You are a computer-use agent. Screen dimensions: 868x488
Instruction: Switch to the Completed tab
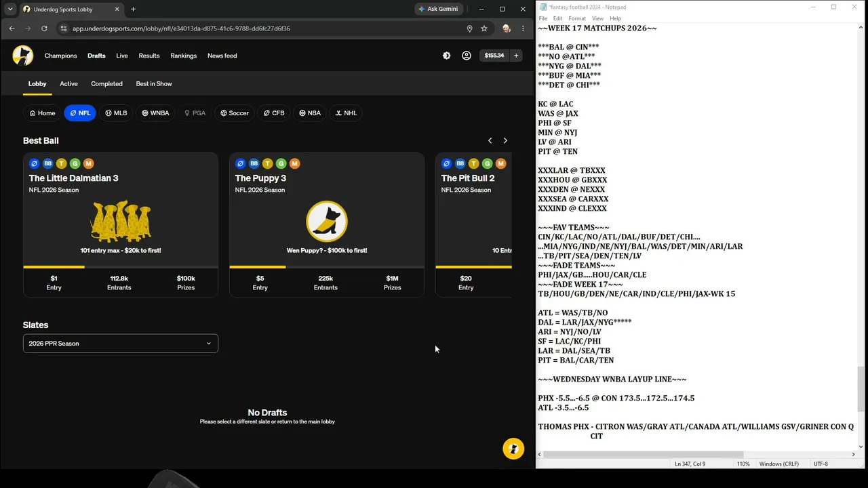107,83
